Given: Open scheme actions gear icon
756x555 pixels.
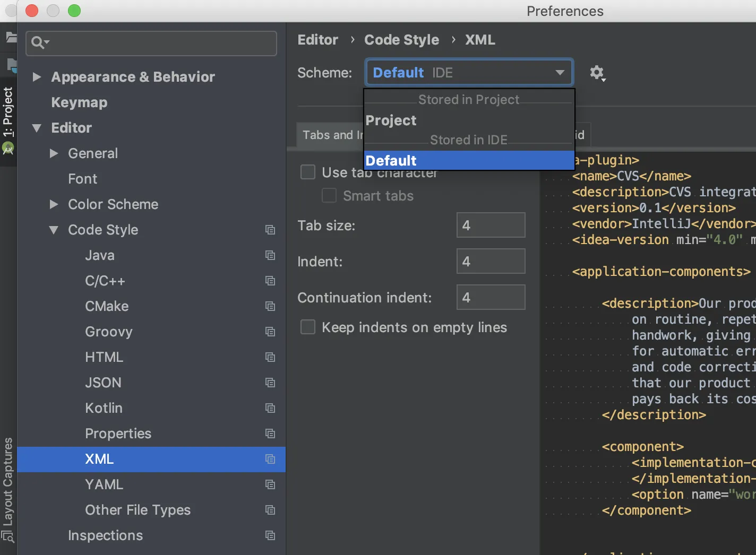Looking at the screenshot, I should click(x=597, y=73).
